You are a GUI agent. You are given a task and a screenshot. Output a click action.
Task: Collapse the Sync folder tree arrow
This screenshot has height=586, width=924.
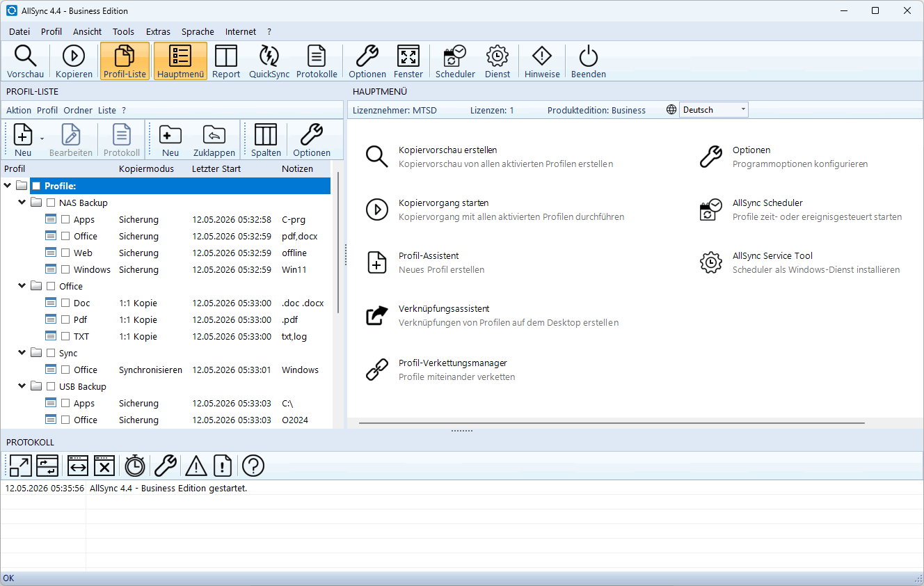22,352
